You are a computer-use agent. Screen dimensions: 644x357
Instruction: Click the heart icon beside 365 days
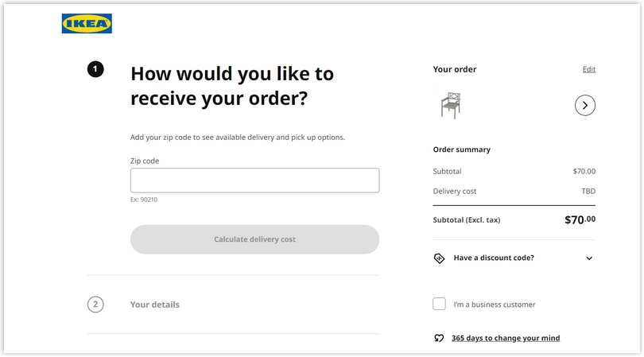(439, 338)
